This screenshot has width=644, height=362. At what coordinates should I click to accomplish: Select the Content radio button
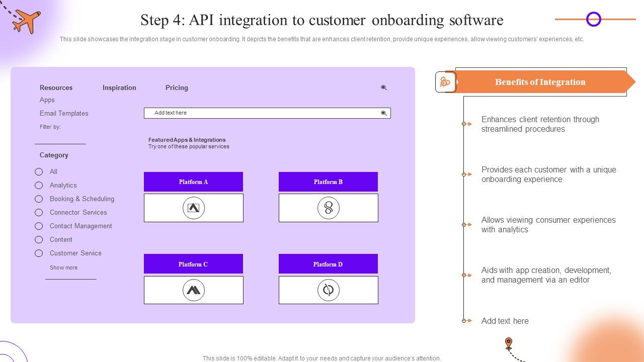point(39,240)
